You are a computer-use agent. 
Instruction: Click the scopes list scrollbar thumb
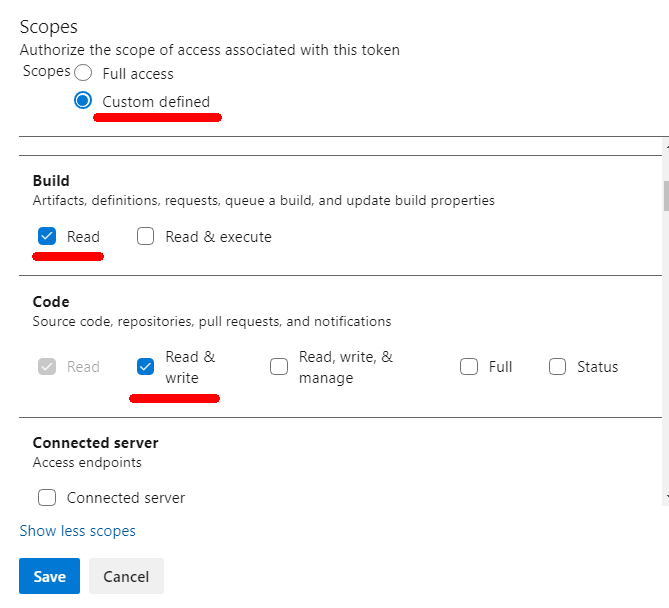pyautogui.click(x=665, y=195)
